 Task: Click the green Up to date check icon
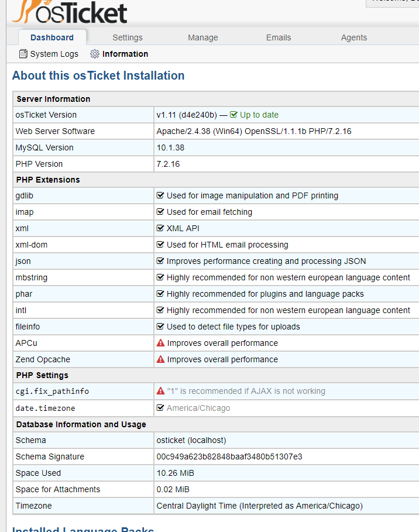point(233,115)
